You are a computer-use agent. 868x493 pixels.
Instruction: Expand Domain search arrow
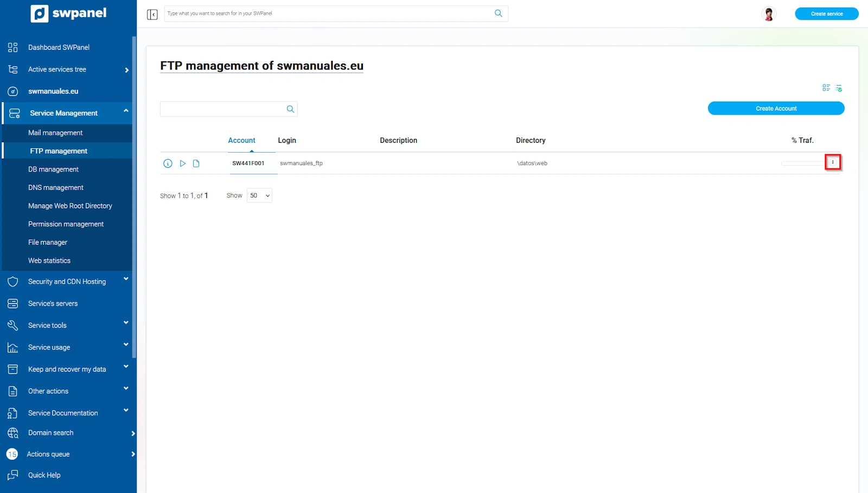(133, 433)
